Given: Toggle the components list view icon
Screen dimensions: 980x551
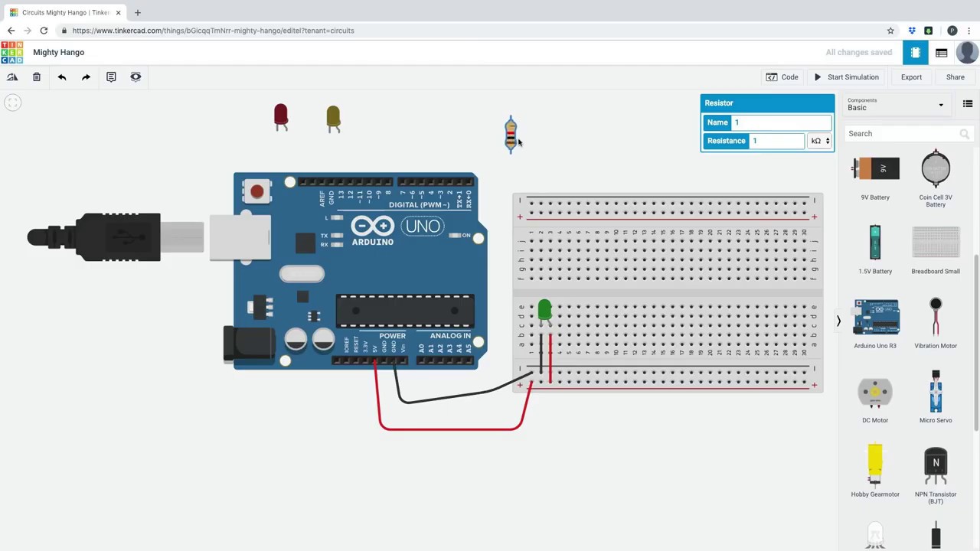Looking at the screenshot, I should [x=968, y=104].
